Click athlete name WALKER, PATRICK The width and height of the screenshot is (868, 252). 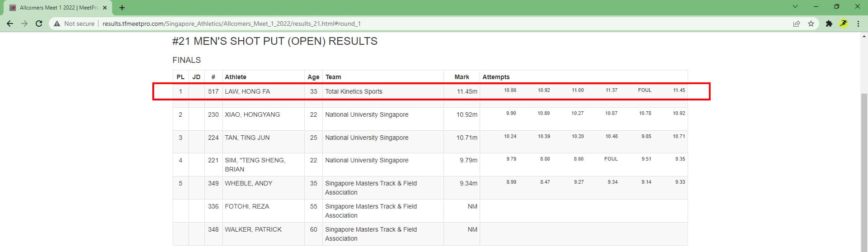tap(253, 229)
